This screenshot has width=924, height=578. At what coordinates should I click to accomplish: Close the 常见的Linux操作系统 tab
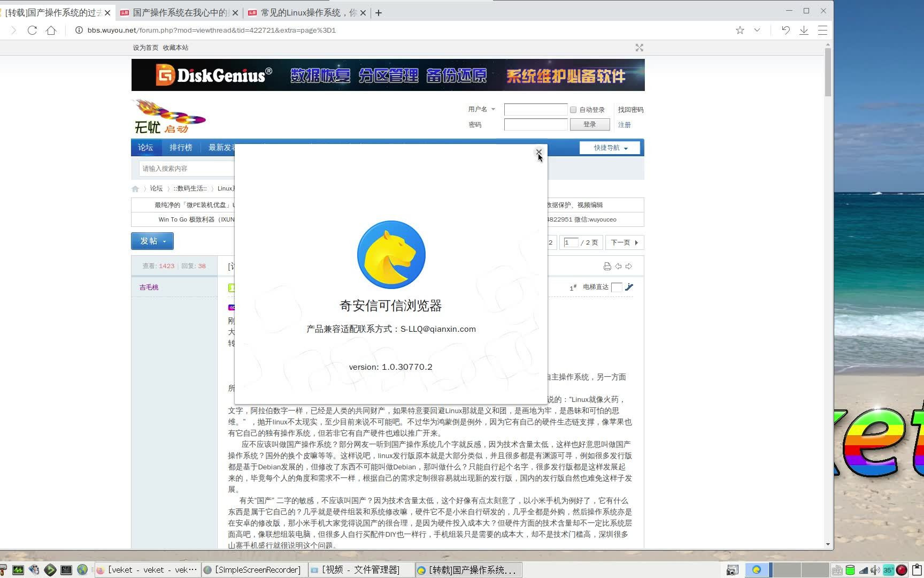click(x=363, y=13)
